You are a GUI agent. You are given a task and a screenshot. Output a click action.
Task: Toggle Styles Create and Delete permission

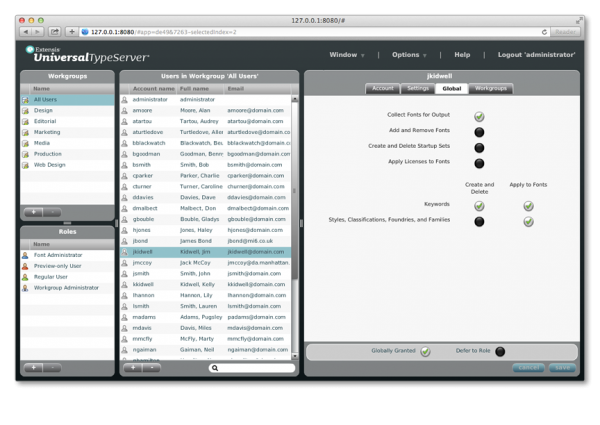479,221
